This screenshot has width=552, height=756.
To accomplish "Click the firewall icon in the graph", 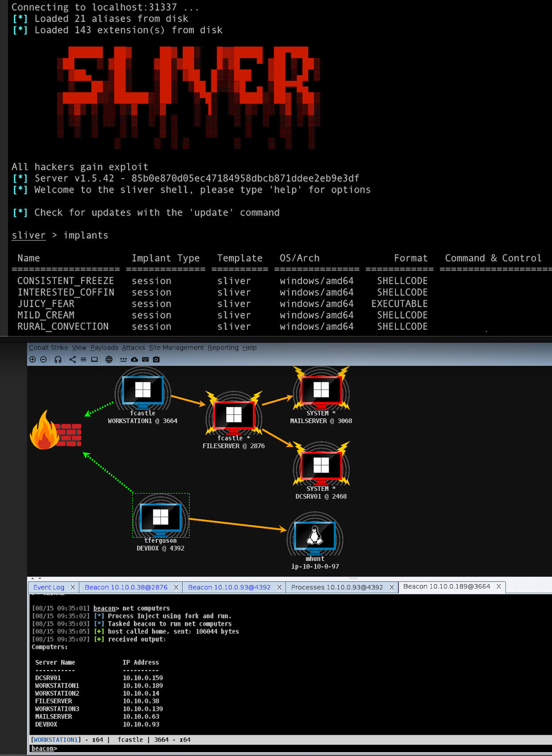I will click(56, 431).
